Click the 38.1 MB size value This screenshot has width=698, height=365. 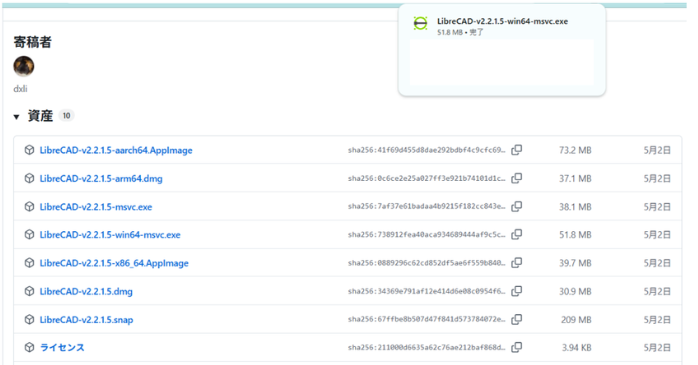575,207
